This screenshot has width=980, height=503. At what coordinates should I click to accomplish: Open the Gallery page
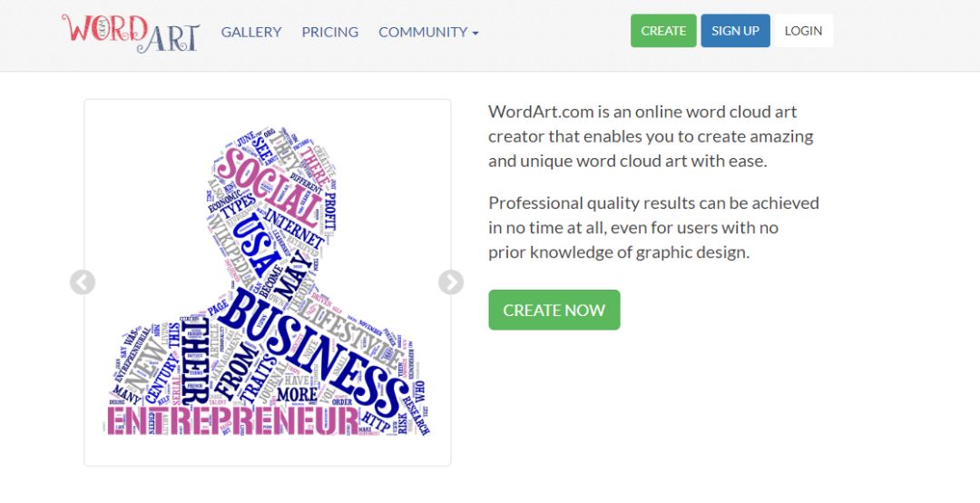[x=251, y=32]
